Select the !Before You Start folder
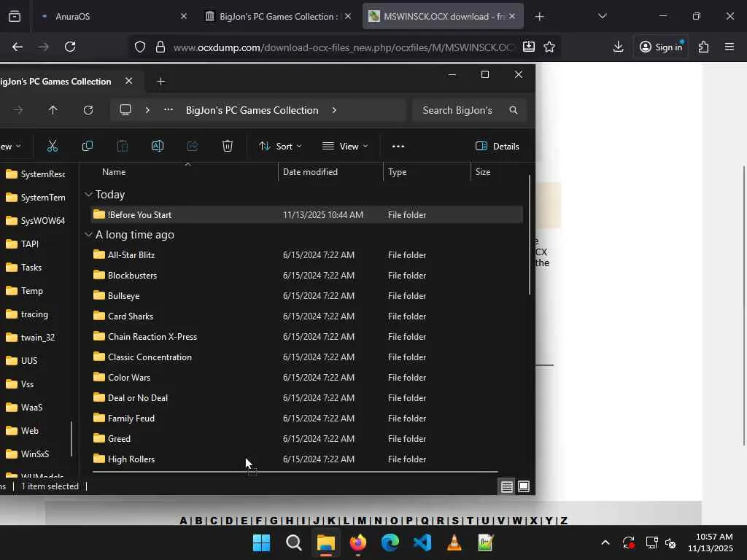Viewport: 747px width, 560px height. pos(307,215)
